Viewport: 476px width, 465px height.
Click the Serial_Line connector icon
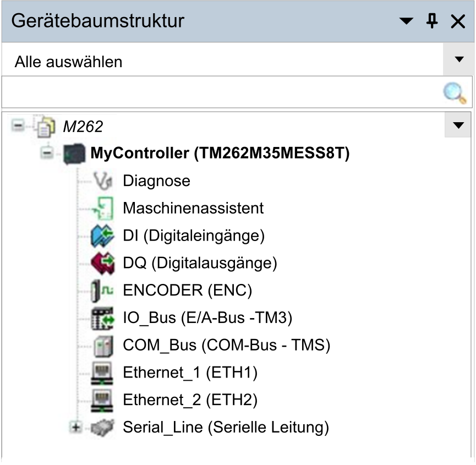click(x=102, y=428)
